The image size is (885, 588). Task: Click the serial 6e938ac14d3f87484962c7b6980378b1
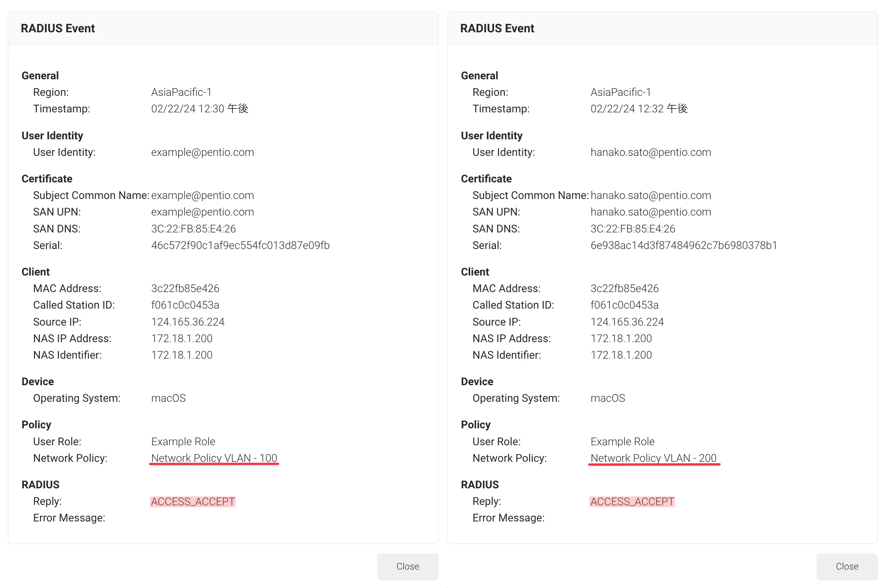coord(684,246)
